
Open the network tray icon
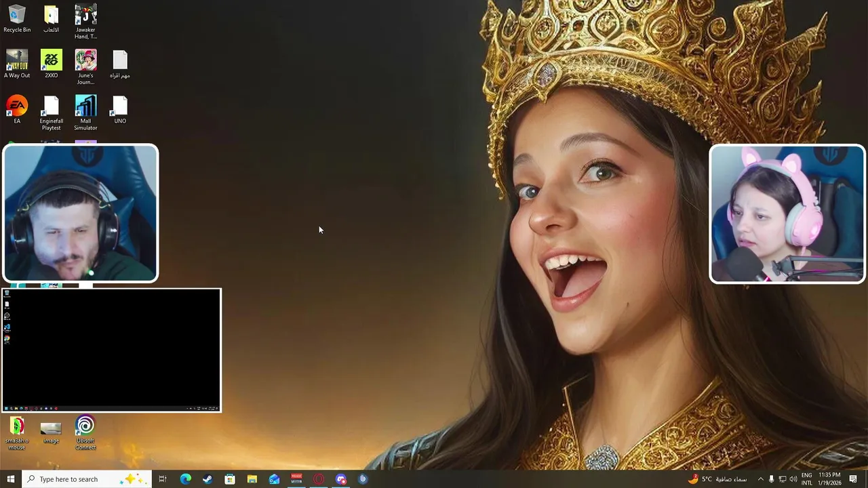(782, 479)
